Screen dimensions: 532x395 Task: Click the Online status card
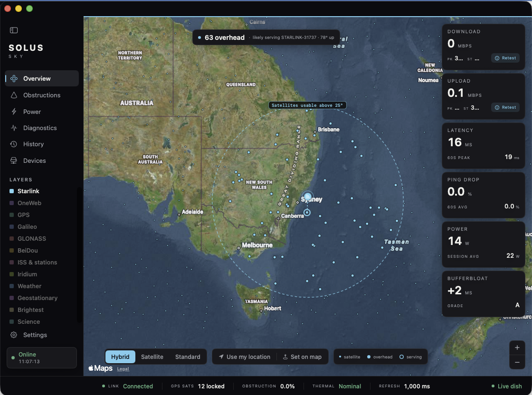click(x=42, y=357)
